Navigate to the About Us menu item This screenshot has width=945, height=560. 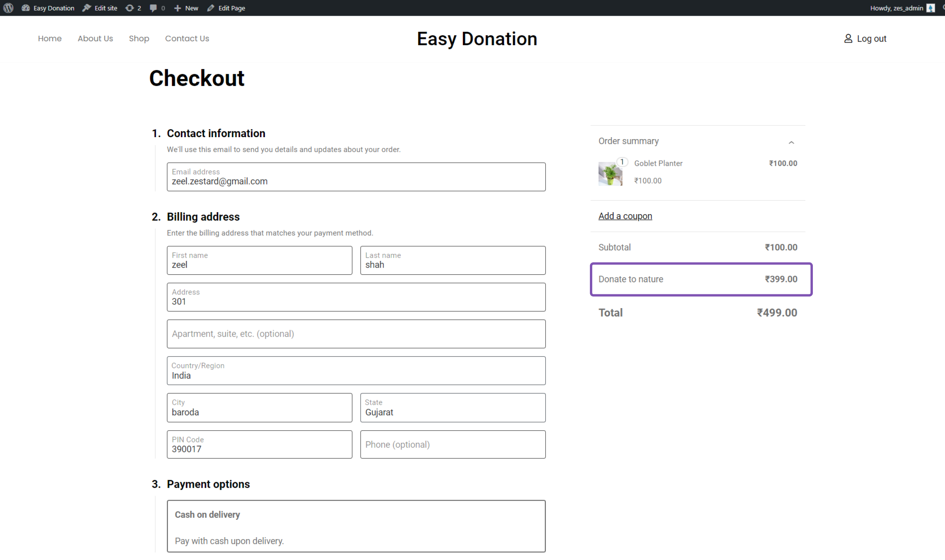point(95,39)
